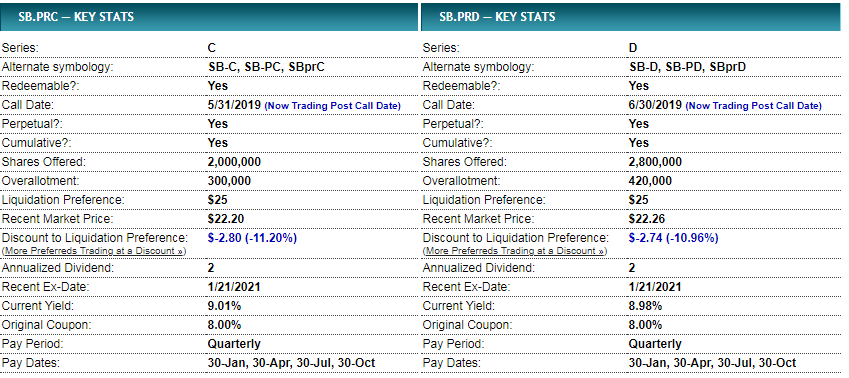The width and height of the screenshot is (849, 378).
Task: Open SB.PRC More Preferreds Trading at Discount link
Action: pyautogui.click(x=94, y=251)
